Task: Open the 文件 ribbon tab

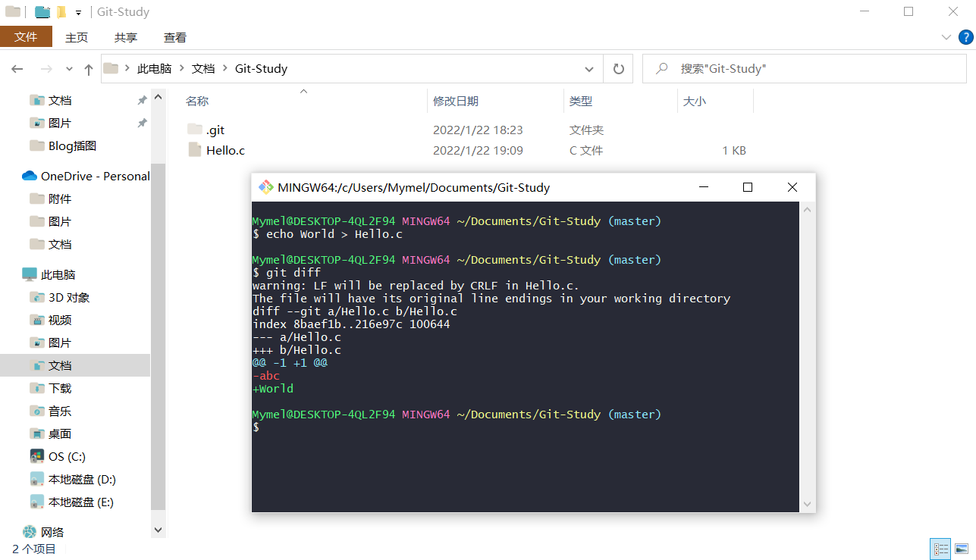Action: click(26, 37)
